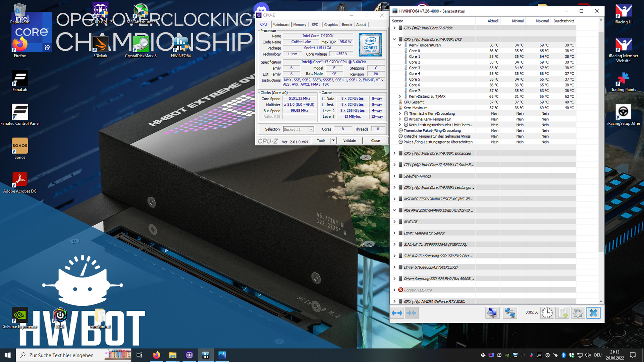Image resolution: width=644 pixels, height=362 pixels.
Task: Open the Sonos desktop icon
Action: pyautogui.click(x=20, y=148)
